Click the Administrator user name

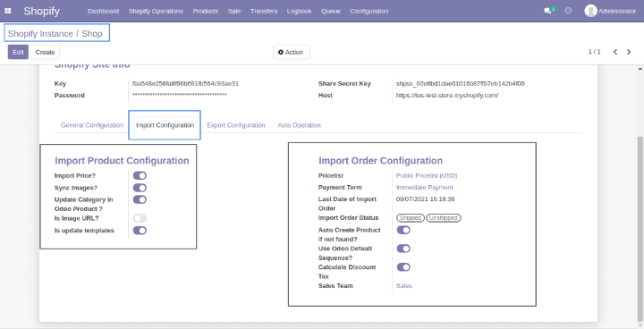tap(617, 11)
